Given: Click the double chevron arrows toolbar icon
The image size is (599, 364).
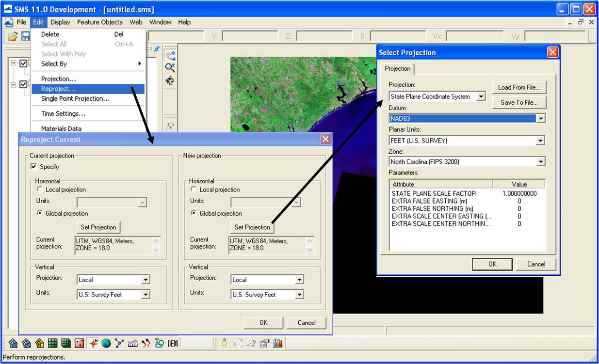Looking at the screenshot, I should point(237,344).
